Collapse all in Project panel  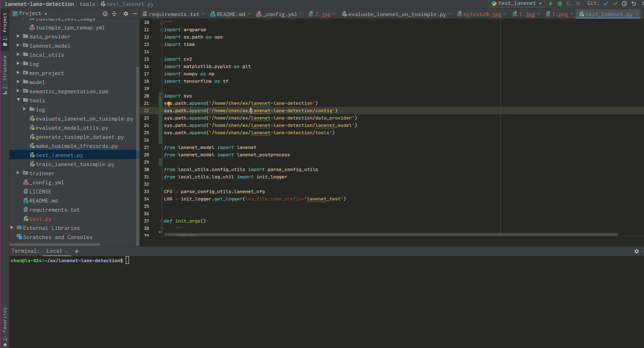[x=114, y=14]
